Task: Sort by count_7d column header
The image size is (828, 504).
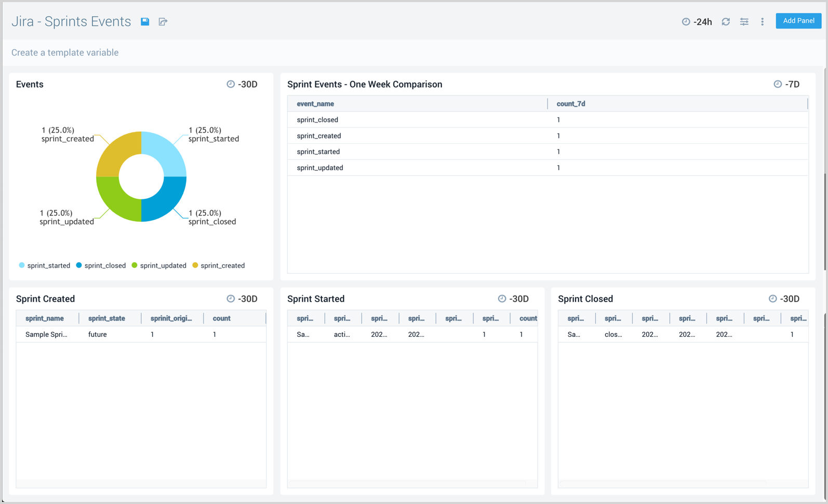Action: pyautogui.click(x=570, y=104)
